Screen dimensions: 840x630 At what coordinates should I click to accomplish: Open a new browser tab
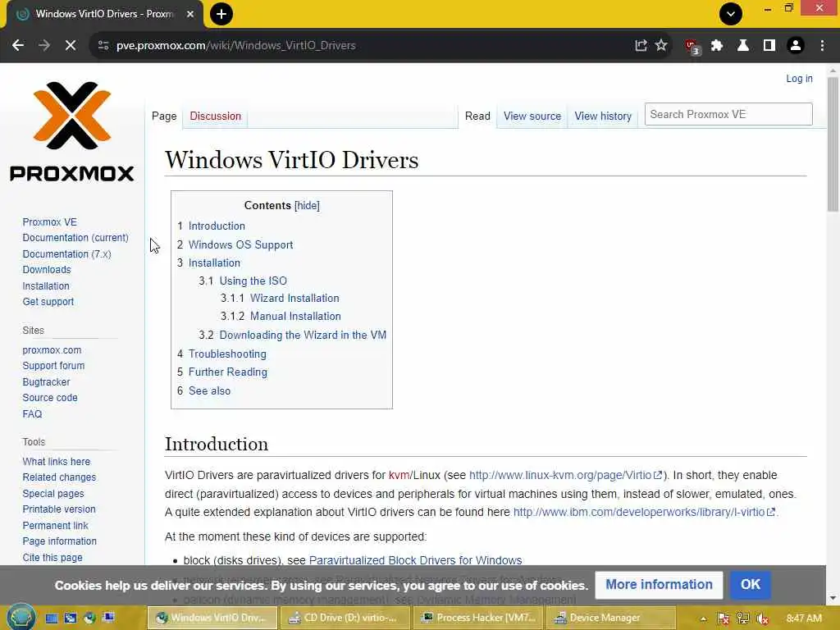point(221,14)
